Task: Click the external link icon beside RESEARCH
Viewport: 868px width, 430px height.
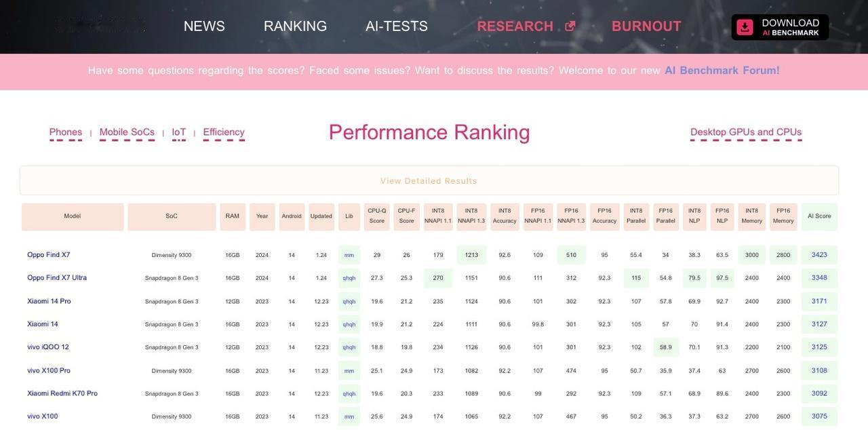Action: 570,26
